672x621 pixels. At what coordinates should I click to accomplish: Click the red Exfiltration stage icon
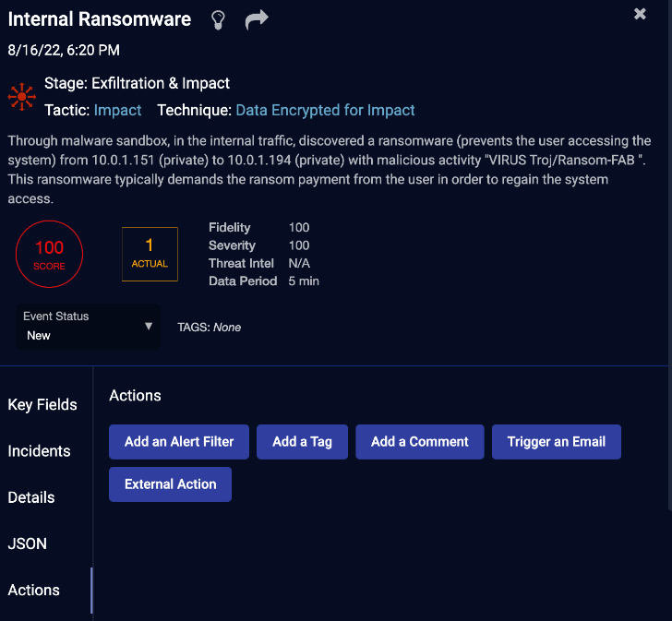point(22,97)
